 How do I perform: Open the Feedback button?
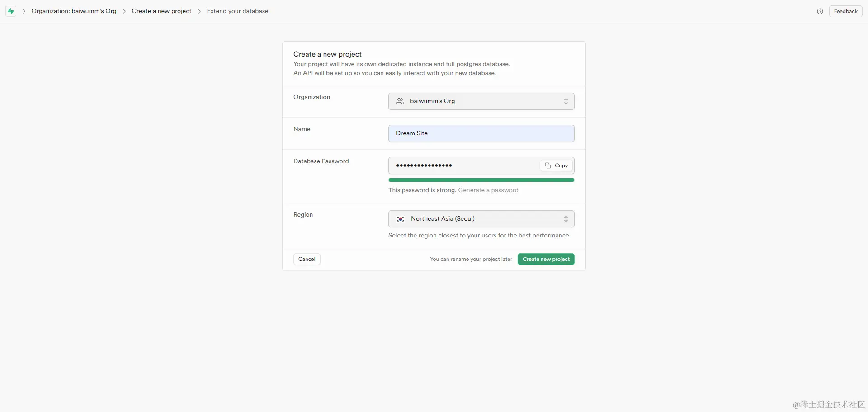845,11
